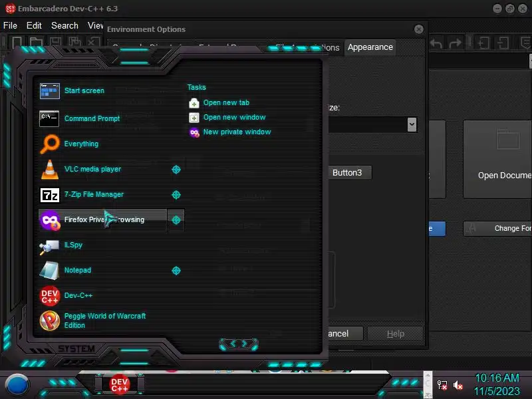This screenshot has height=399, width=532.
Task: Close the Environment Options dialog
Action: [419, 29]
